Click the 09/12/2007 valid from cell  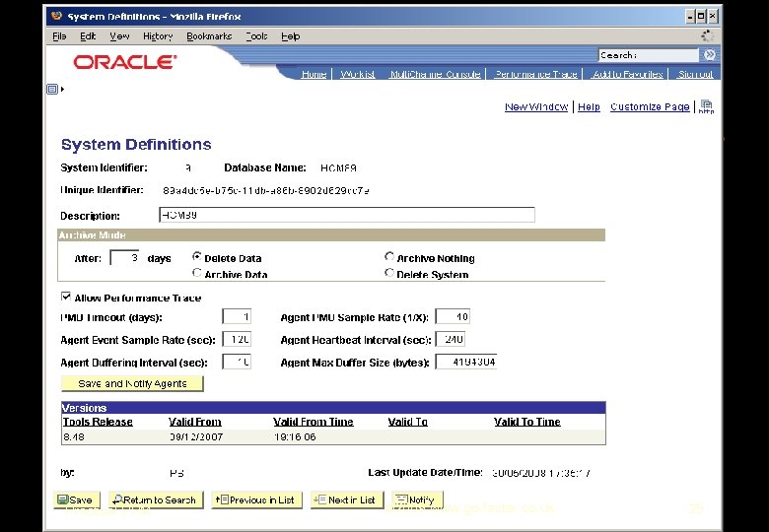(x=196, y=437)
